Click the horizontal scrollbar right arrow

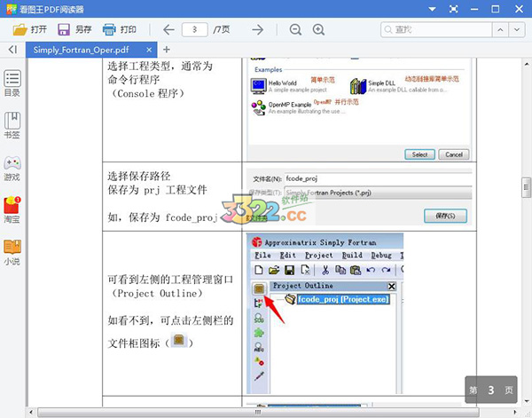tap(515, 412)
